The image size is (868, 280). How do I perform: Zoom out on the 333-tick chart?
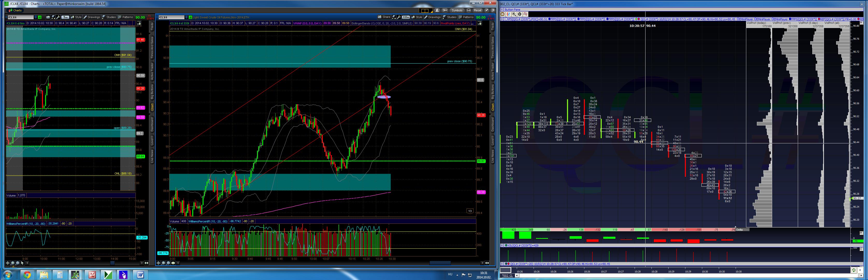(x=168, y=263)
